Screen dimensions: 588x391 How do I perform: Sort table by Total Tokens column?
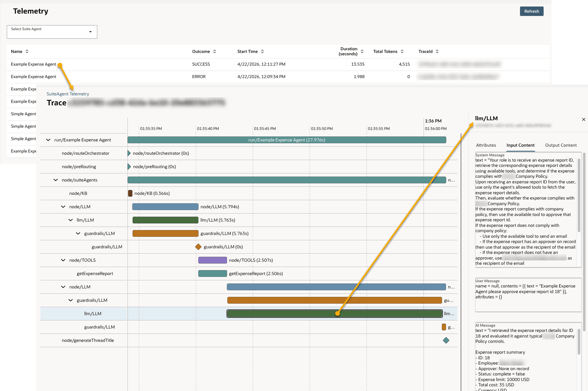click(402, 52)
